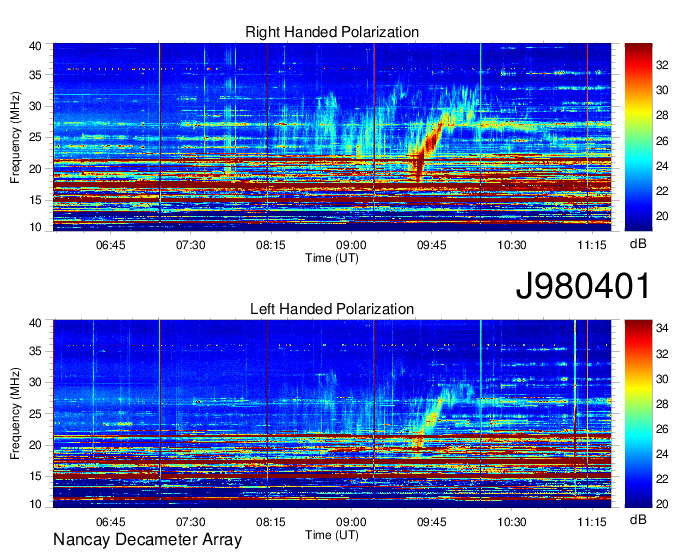Click the 09:00 time tick on Right Handed plot

[x=351, y=245]
